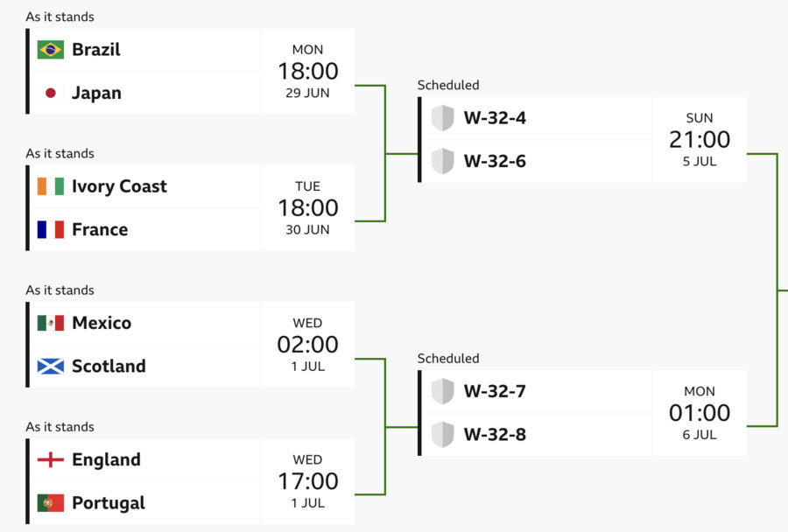Image resolution: width=788 pixels, height=532 pixels.
Task: Open the Brazil team link
Action: pos(96,50)
